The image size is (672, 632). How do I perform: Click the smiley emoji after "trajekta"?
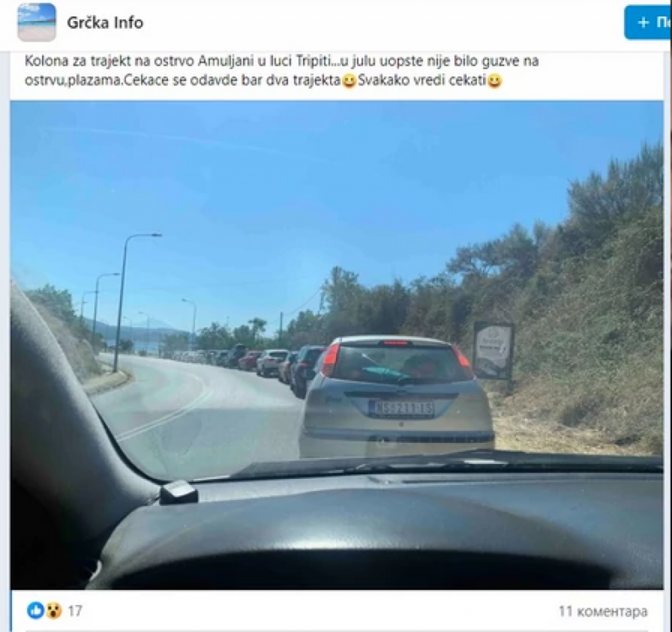(x=349, y=81)
